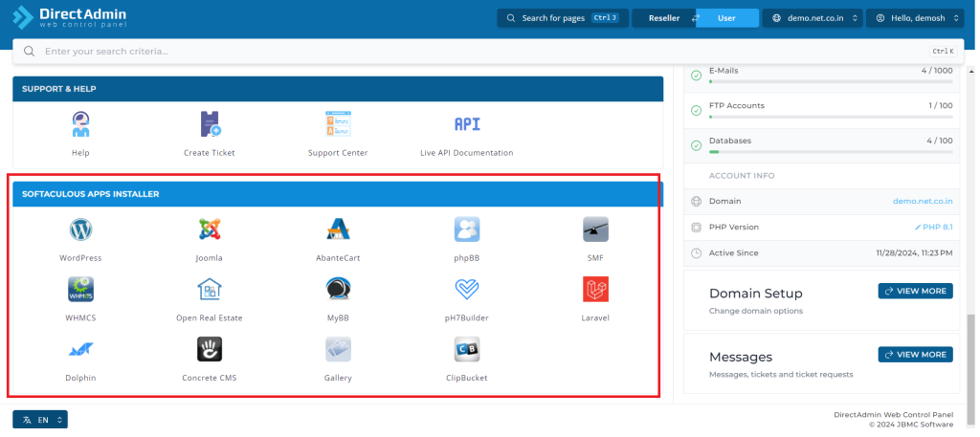Open the pH7Builder app icon
980x437 pixels.
point(467,290)
